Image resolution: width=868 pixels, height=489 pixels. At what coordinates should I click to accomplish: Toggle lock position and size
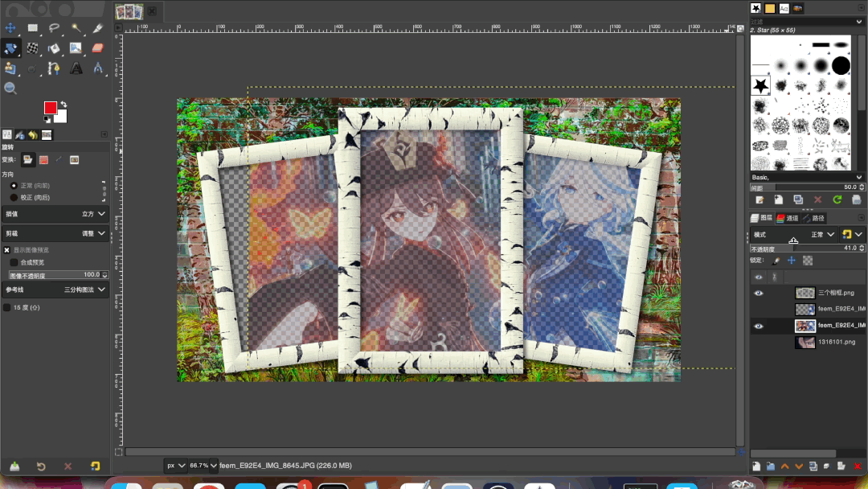[792, 261]
